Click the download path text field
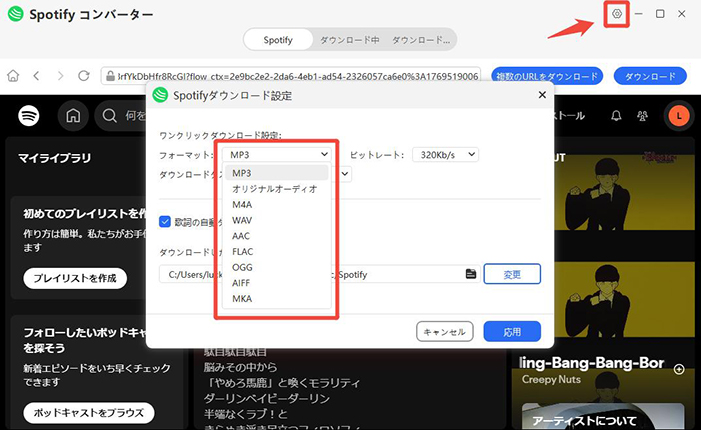Viewport: 701px width, 430px height. click(x=320, y=274)
